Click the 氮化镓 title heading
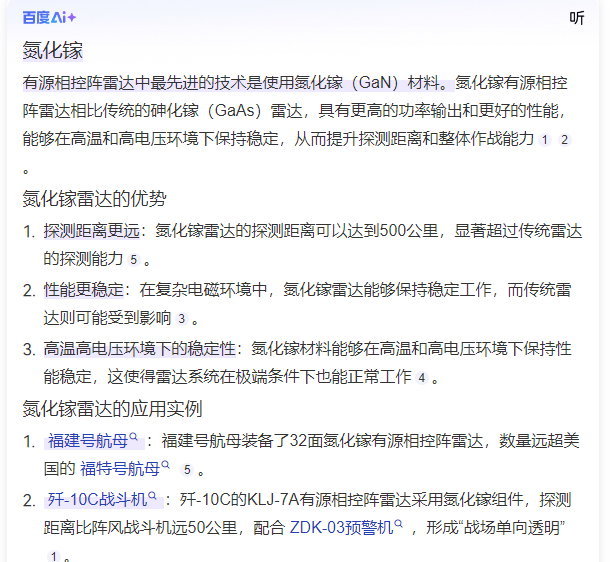The height and width of the screenshot is (562, 613). tap(52, 51)
